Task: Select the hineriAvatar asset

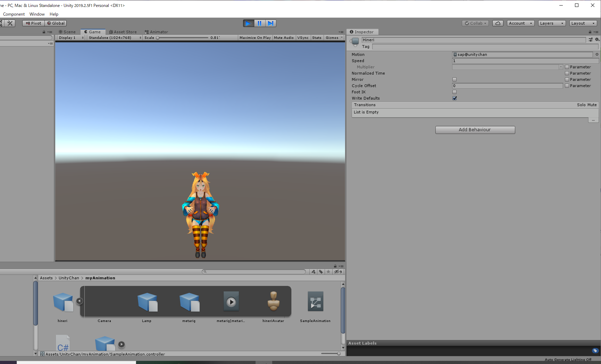Action: pyautogui.click(x=274, y=301)
